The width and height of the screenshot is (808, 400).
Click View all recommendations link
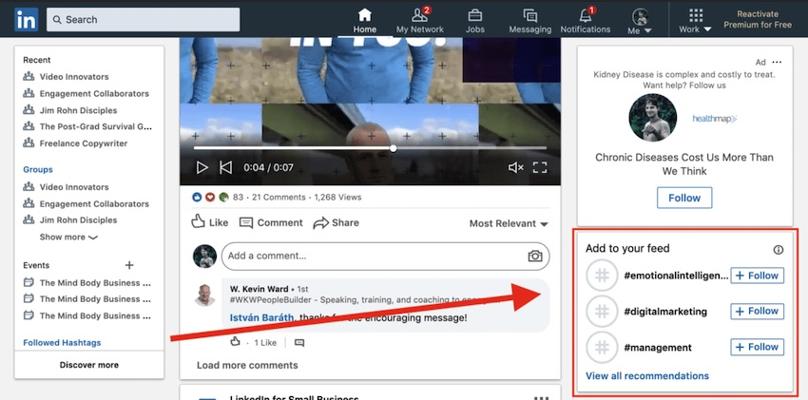click(647, 376)
